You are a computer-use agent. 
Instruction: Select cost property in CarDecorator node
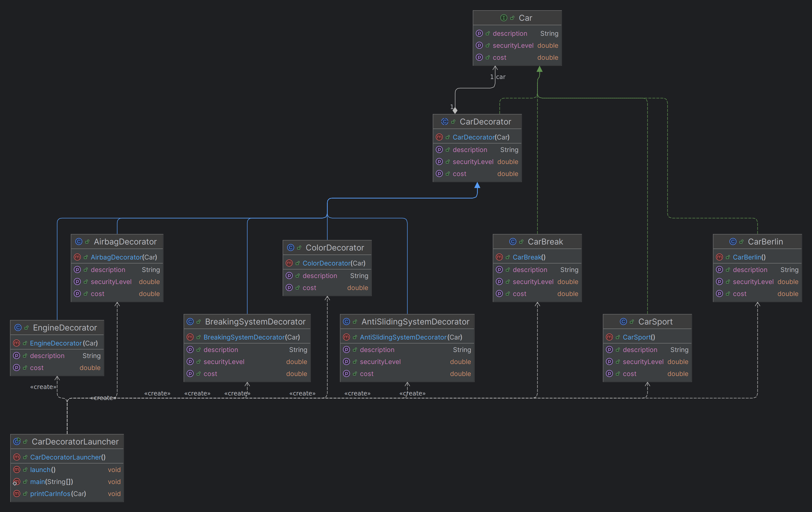point(459,173)
